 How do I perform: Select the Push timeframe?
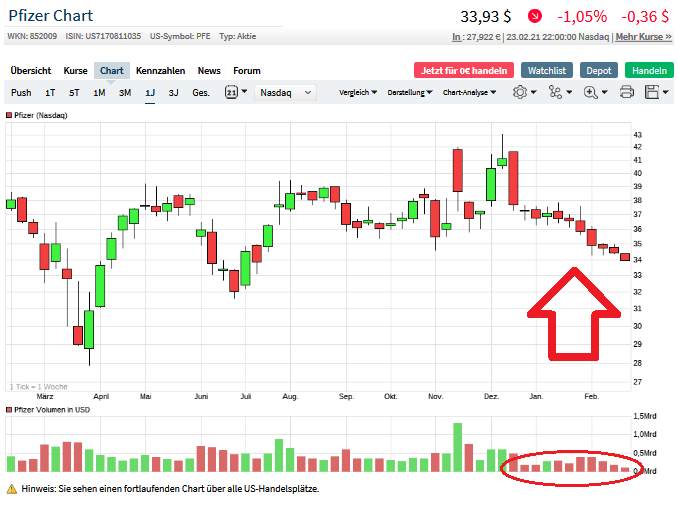(21, 92)
